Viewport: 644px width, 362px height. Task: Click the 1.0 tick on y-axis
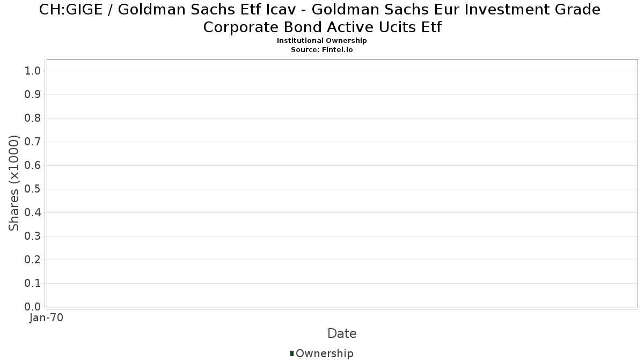click(33, 71)
